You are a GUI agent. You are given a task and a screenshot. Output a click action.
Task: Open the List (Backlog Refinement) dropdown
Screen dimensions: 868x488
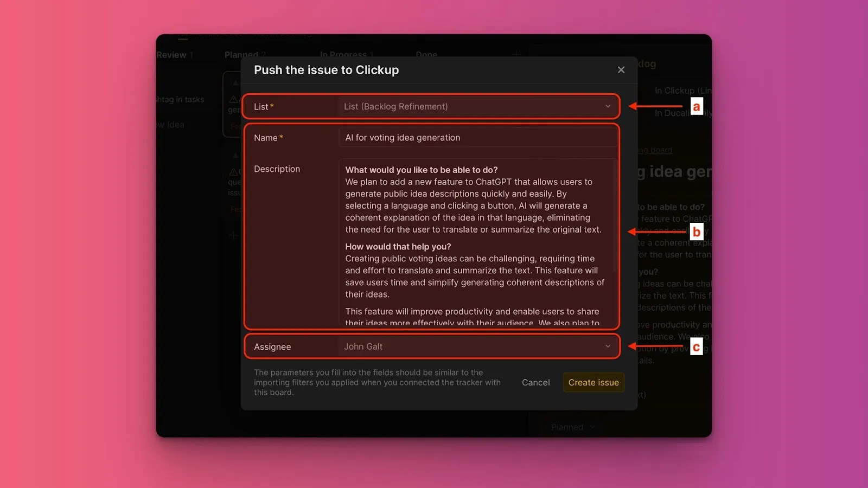476,106
